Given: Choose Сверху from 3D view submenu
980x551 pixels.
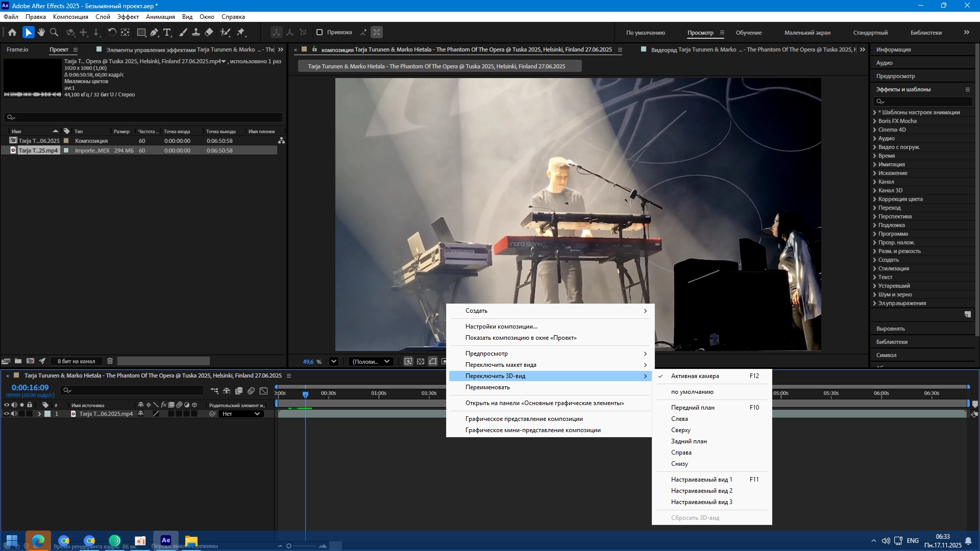Looking at the screenshot, I should [681, 430].
